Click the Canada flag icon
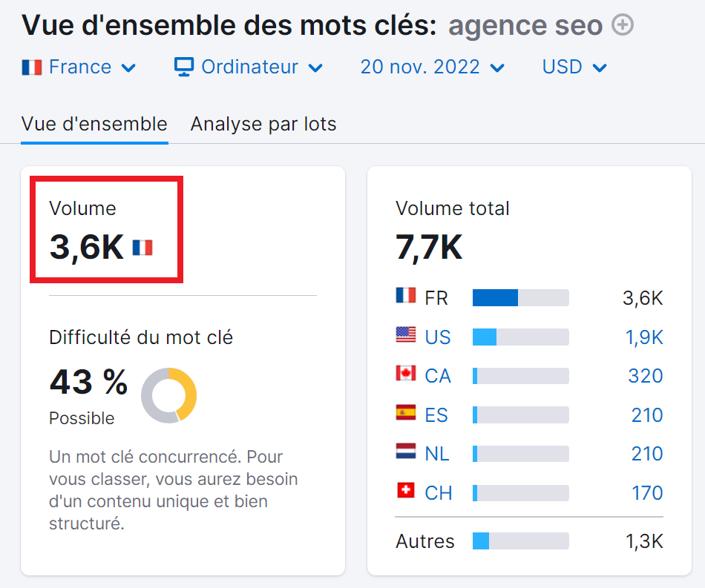The width and height of the screenshot is (705, 588). pyautogui.click(x=404, y=375)
